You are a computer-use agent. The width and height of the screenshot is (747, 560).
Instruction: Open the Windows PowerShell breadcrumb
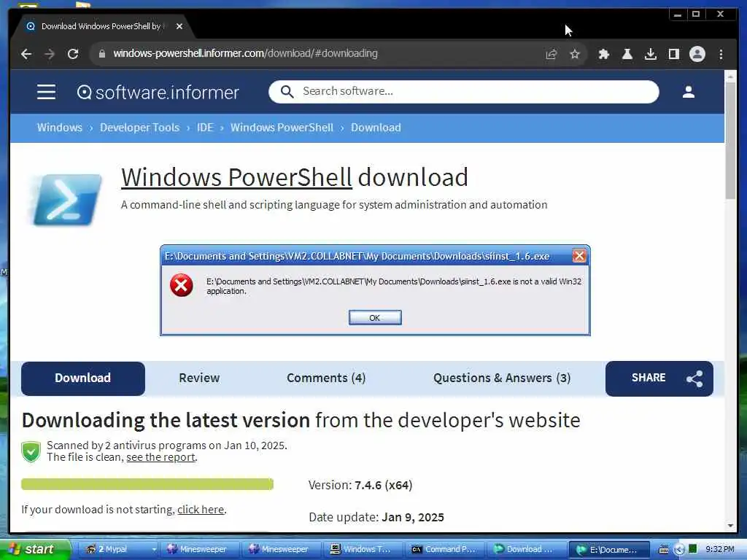coord(282,128)
